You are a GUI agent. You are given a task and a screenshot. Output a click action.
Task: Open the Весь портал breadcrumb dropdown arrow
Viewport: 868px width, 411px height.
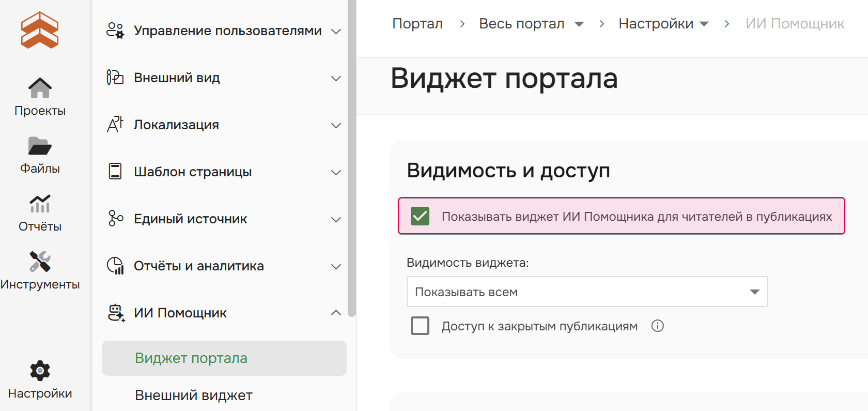[x=579, y=24]
